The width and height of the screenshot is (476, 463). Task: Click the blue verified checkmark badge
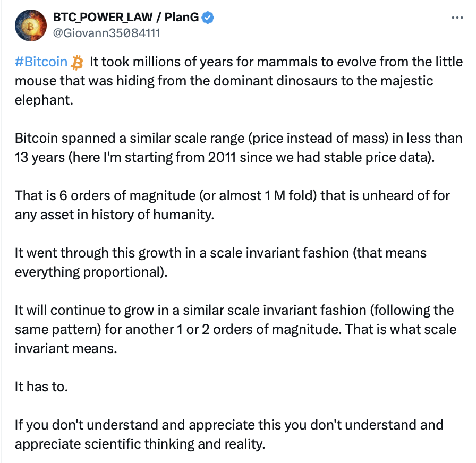pos(208,18)
